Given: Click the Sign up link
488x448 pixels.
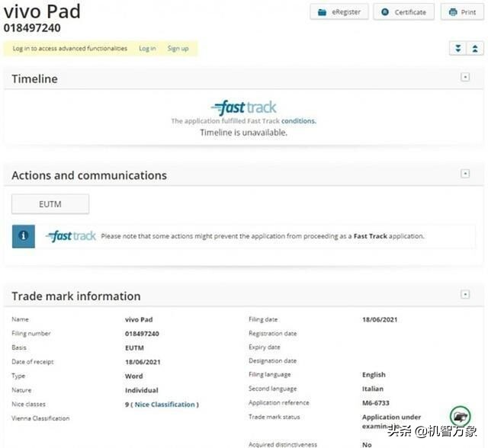Looking at the screenshot, I should pos(178,49).
